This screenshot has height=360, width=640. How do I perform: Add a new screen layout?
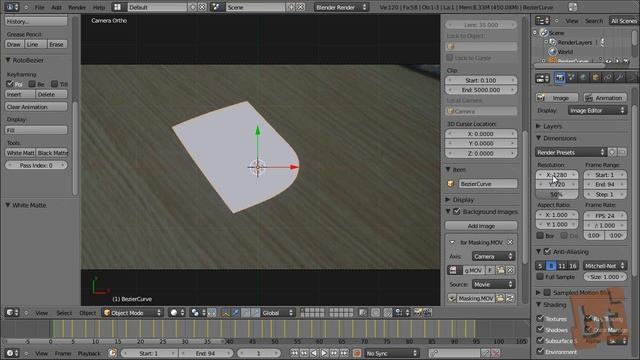point(193,7)
